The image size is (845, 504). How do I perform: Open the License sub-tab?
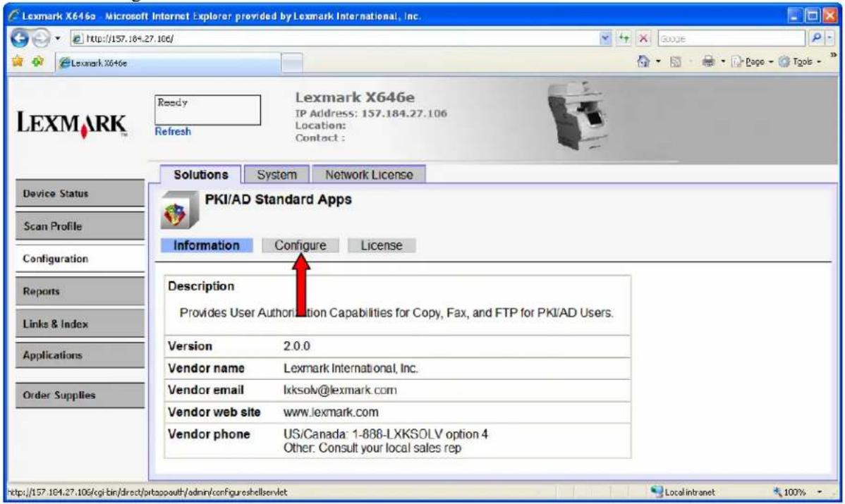click(x=382, y=245)
